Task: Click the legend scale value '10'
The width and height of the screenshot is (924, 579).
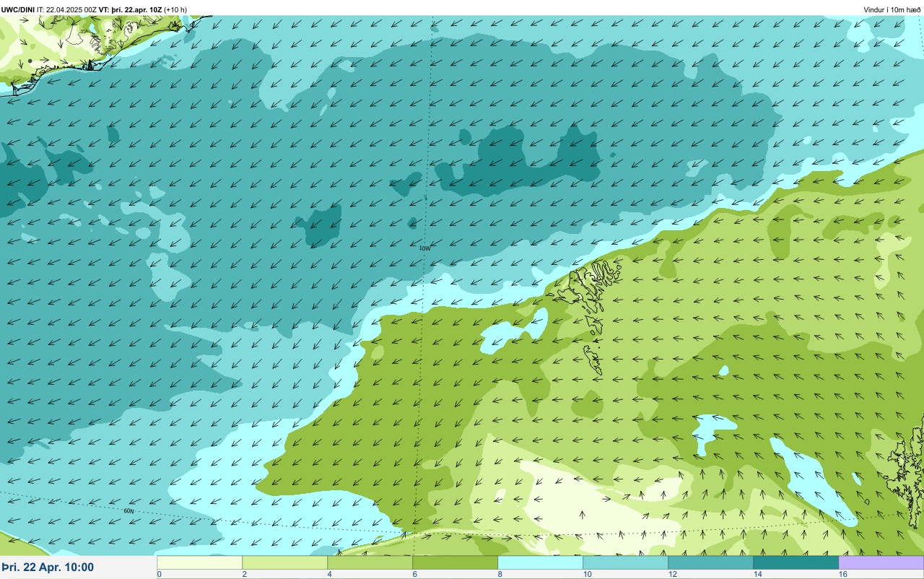Action: click(x=588, y=574)
